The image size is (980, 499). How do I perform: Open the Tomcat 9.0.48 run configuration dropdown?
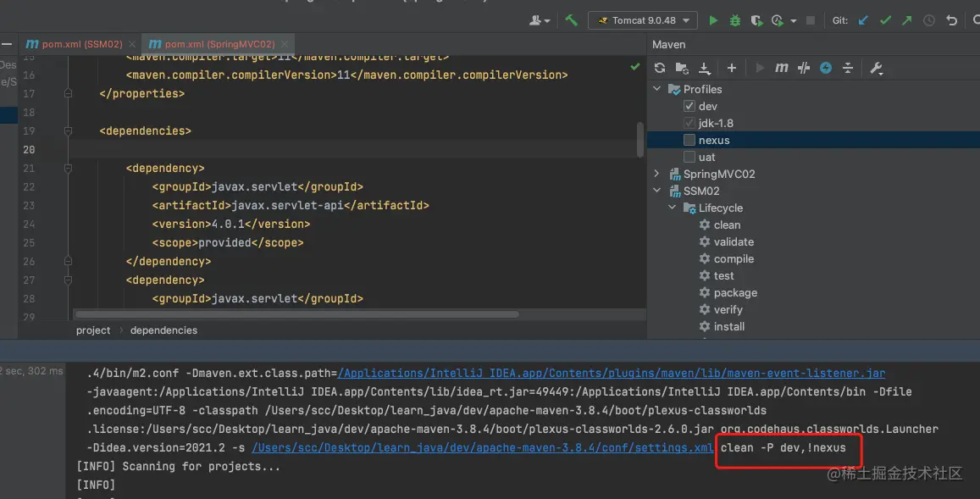coord(643,20)
